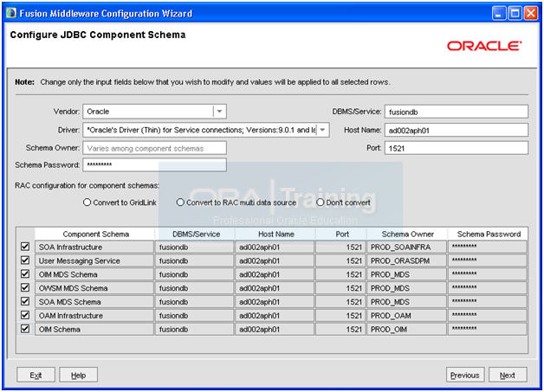Viewport: 544px width, 392px height.
Task: Click the Oracle logo
Action: click(x=484, y=46)
